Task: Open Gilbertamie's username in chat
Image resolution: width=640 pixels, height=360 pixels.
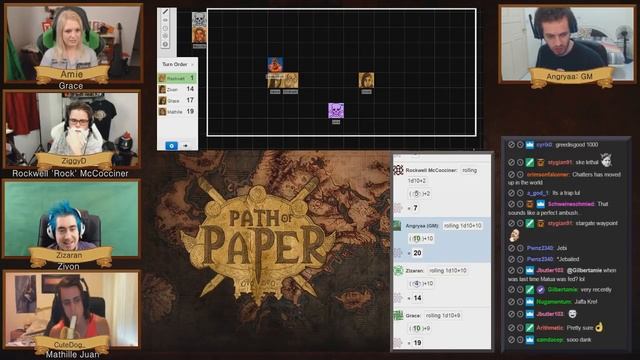Action: click(x=562, y=290)
